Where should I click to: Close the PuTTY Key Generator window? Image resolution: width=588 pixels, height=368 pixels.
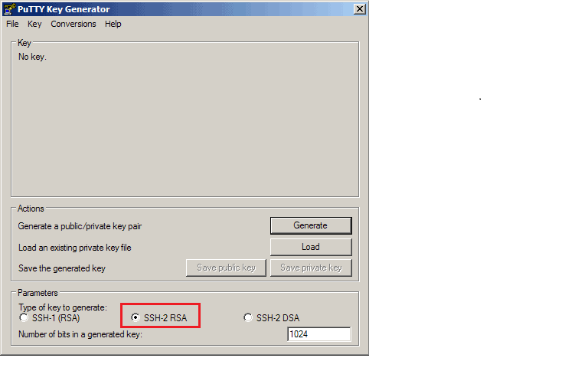click(x=360, y=9)
